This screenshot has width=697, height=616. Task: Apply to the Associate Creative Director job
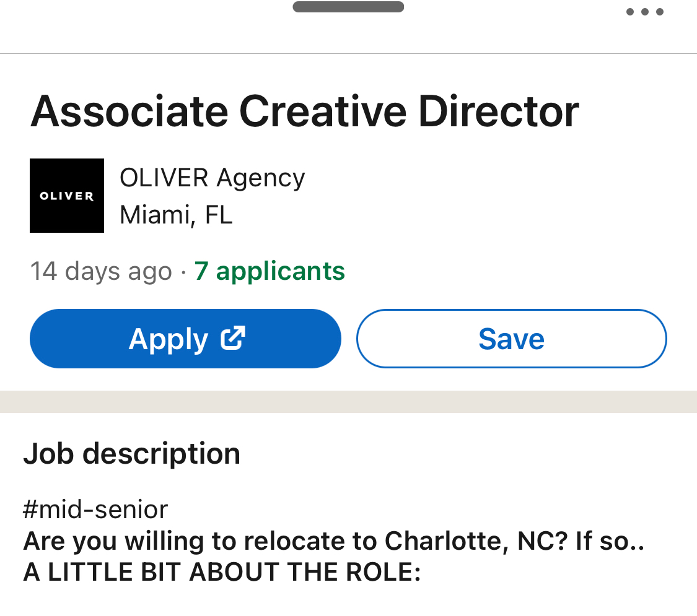click(x=185, y=339)
